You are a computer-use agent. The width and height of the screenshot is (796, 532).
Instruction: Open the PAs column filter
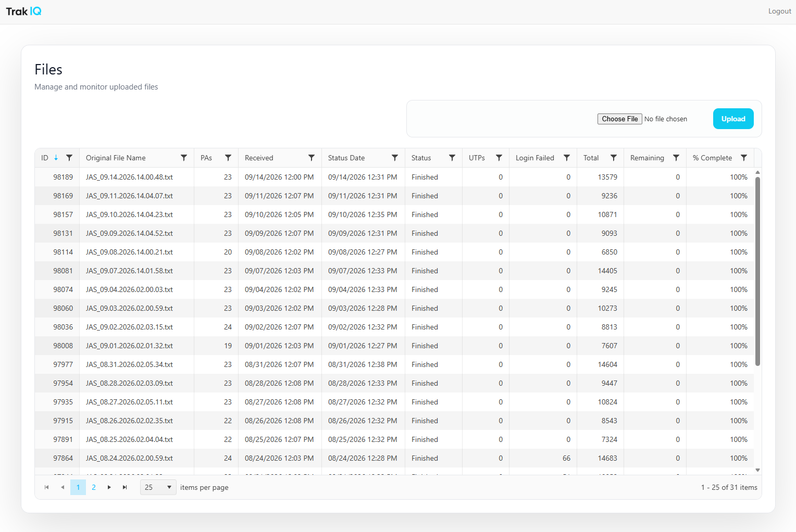(228, 158)
